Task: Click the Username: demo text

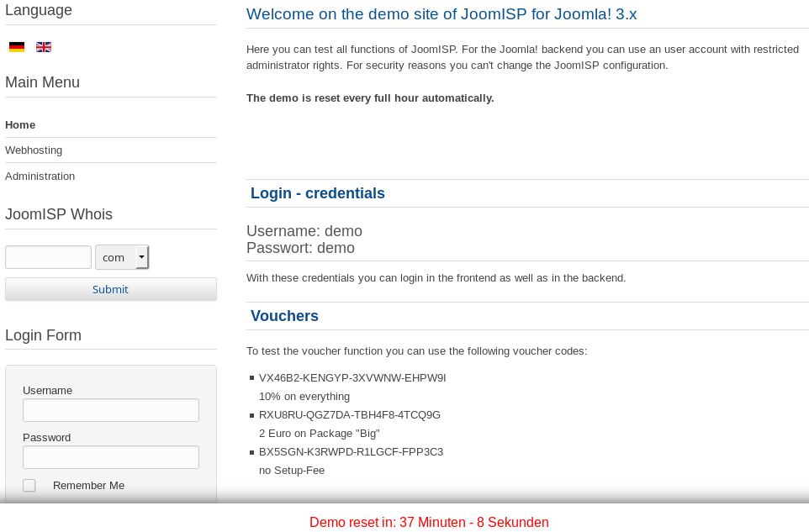Action: (304, 231)
